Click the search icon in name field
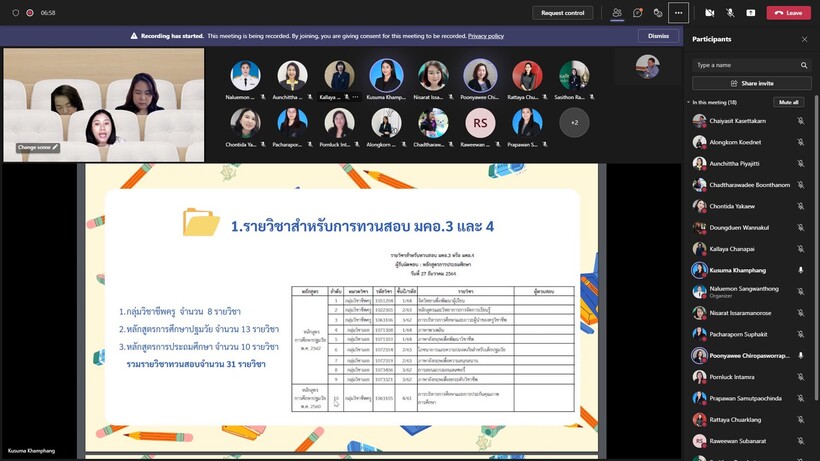Image resolution: width=820 pixels, height=461 pixels. 803,65
